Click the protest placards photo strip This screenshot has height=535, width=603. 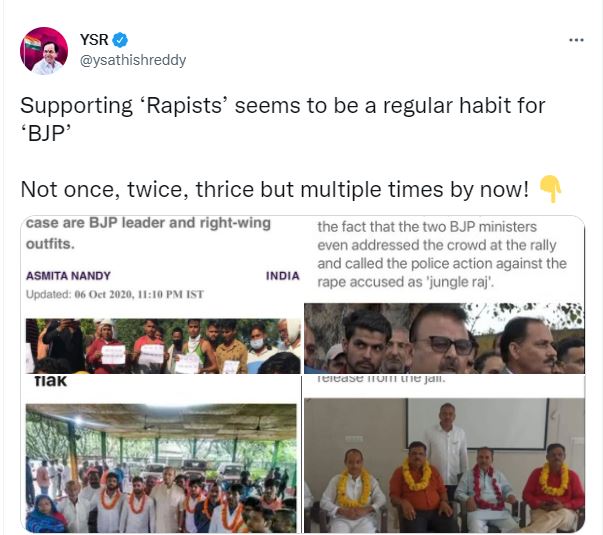coord(163,346)
